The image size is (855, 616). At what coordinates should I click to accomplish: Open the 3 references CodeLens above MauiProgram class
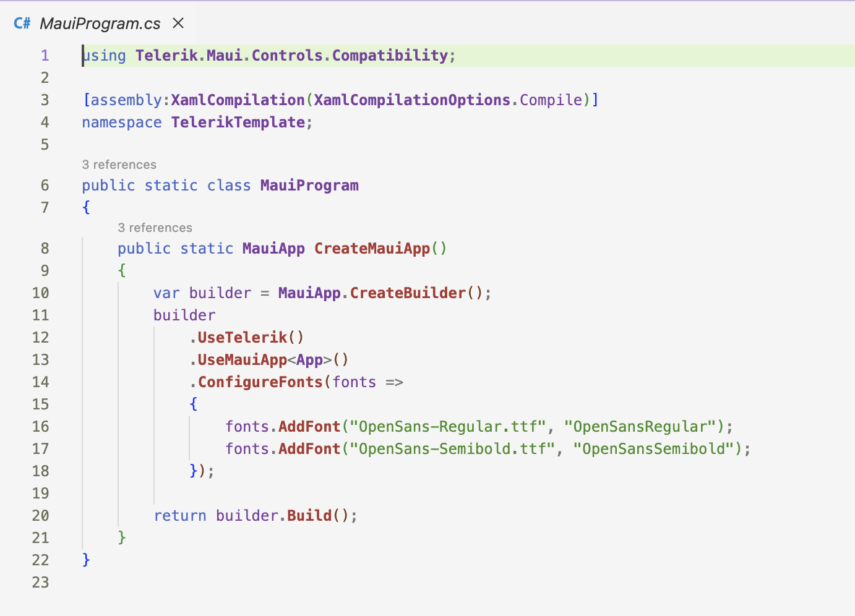pyautogui.click(x=119, y=165)
